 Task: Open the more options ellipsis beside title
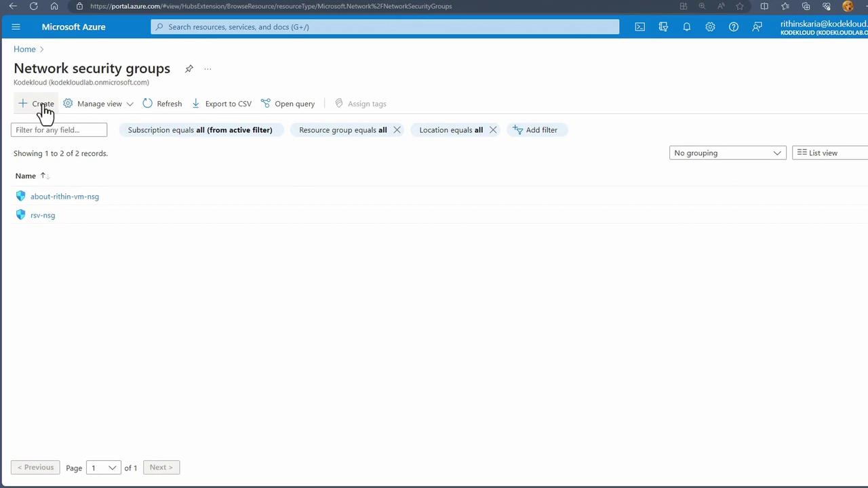(208, 68)
